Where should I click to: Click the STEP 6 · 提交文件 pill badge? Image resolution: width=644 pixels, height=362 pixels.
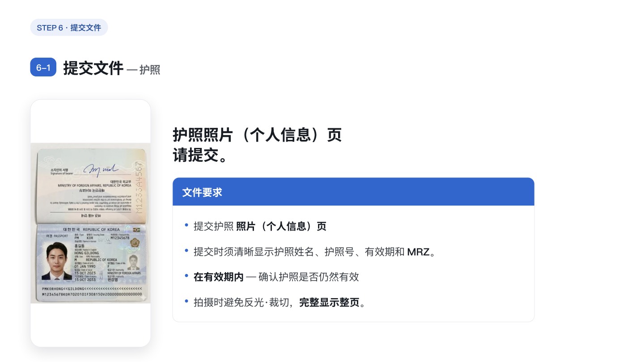69,27
